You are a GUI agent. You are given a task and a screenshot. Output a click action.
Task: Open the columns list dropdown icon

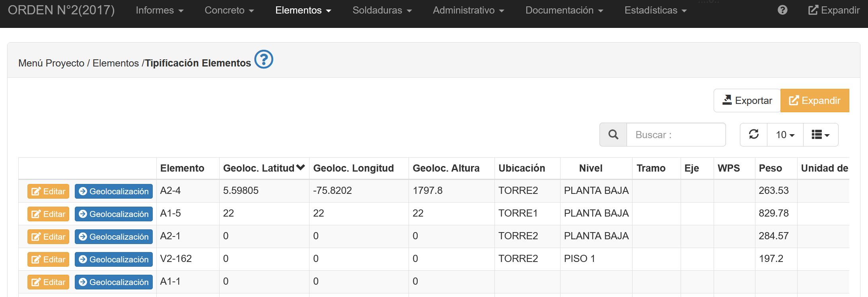tap(820, 135)
